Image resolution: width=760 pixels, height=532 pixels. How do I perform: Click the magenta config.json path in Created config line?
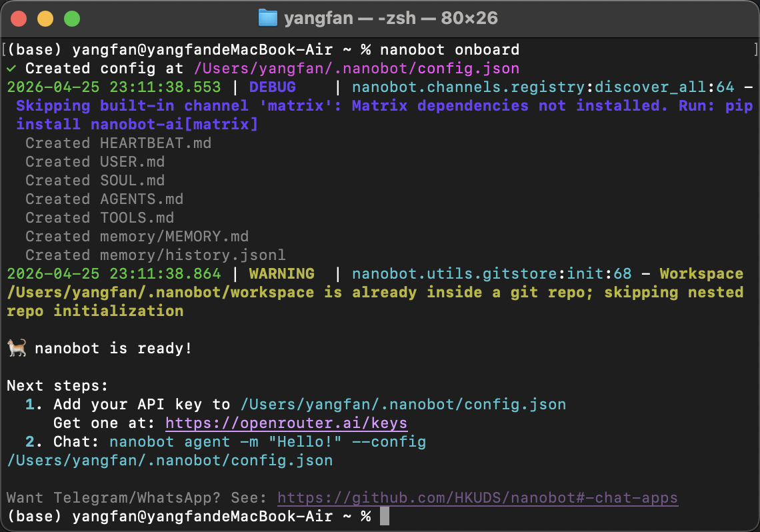point(356,68)
